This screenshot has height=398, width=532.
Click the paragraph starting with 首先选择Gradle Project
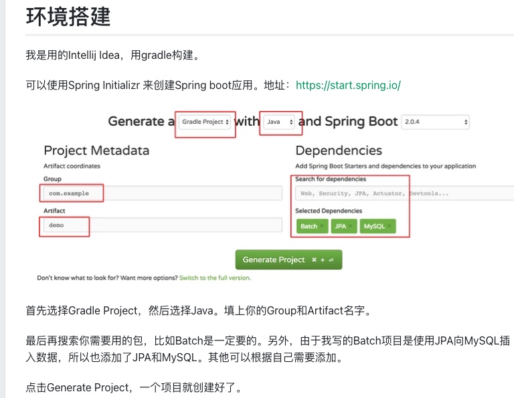click(198, 311)
